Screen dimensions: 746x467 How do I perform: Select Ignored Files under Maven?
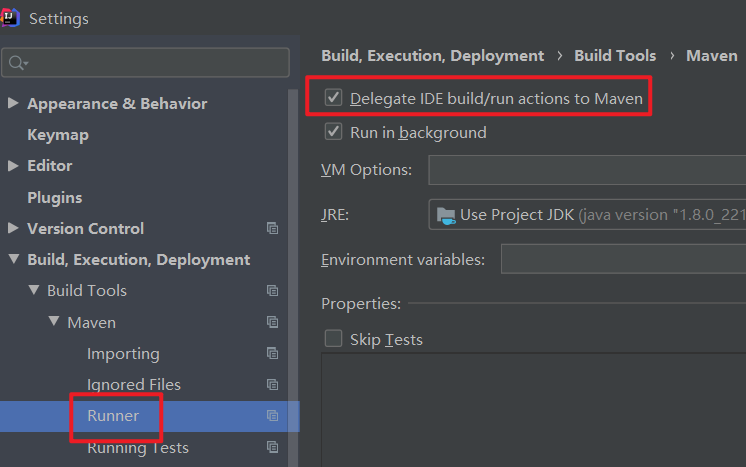pyautogui.click(x=134, y=384)
